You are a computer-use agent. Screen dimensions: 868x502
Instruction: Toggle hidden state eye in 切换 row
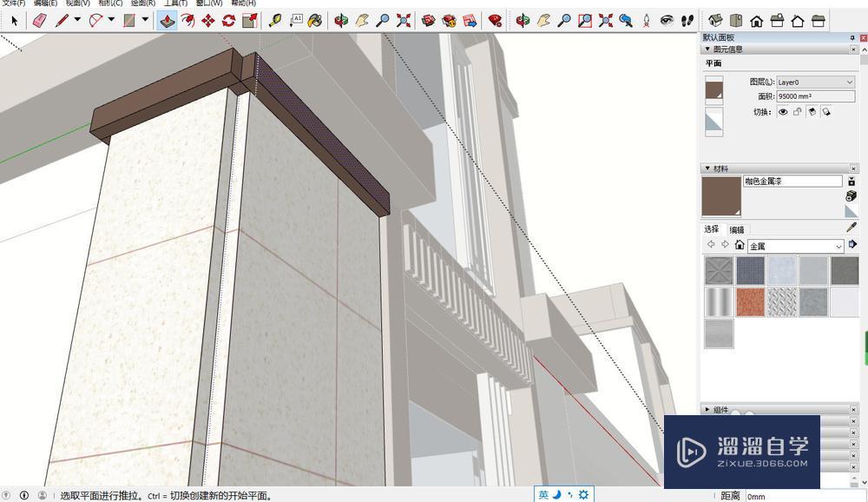tap(783, 112)
